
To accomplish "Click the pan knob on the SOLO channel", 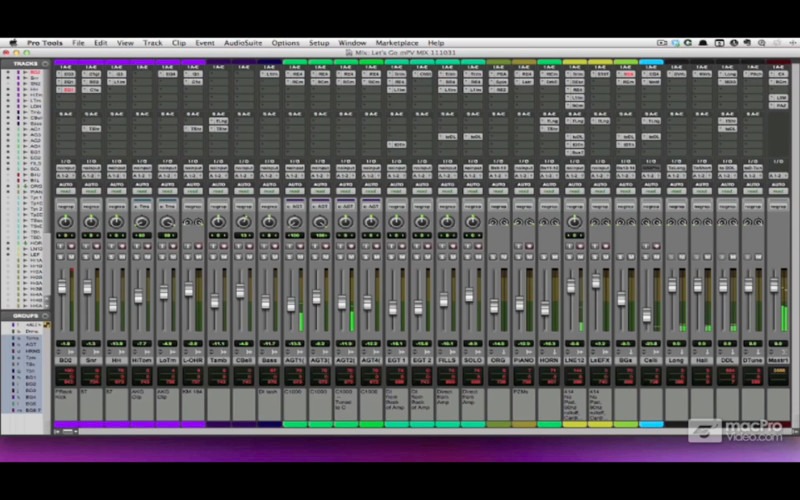I will click(472, 222).
